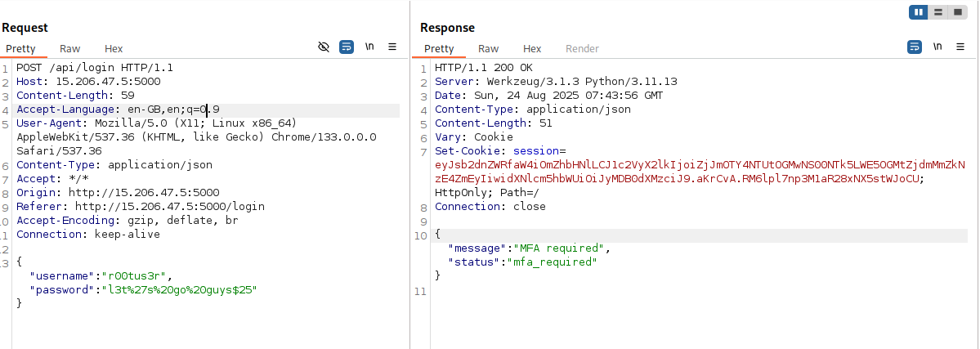Open the Render tab in the Response panel
This screenshot has width=980, height=349.
[x=582, y=49]
